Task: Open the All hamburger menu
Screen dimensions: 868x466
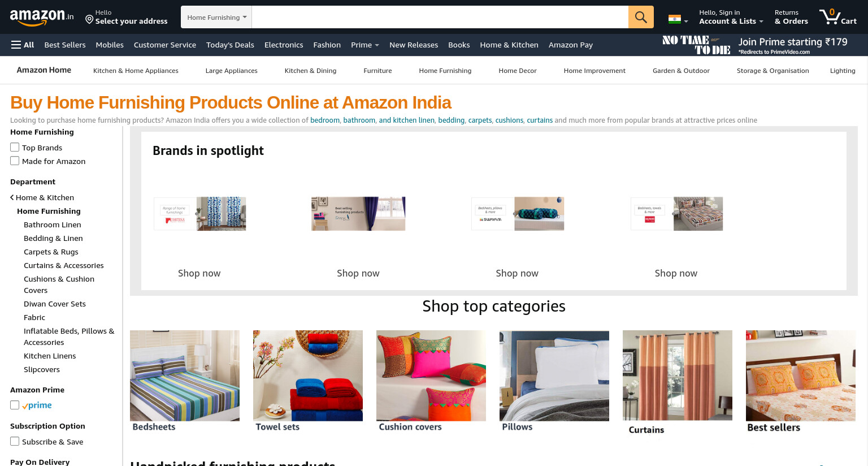Action: [23, 45]
